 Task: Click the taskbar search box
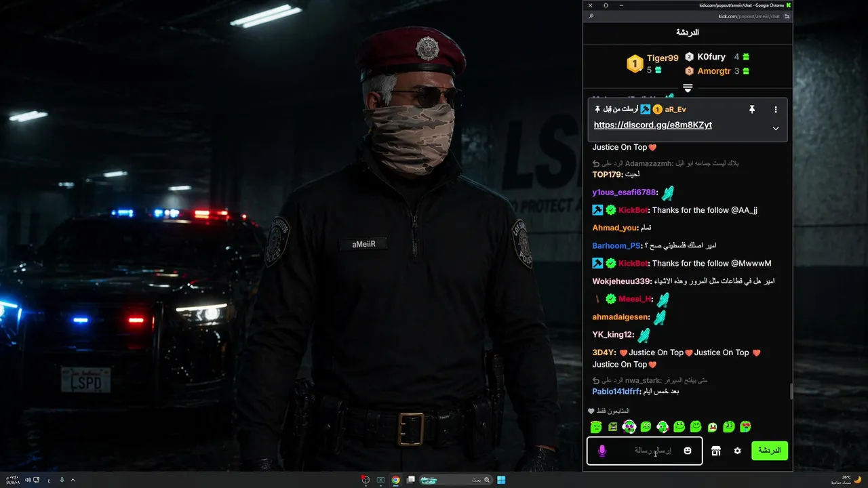454,480
